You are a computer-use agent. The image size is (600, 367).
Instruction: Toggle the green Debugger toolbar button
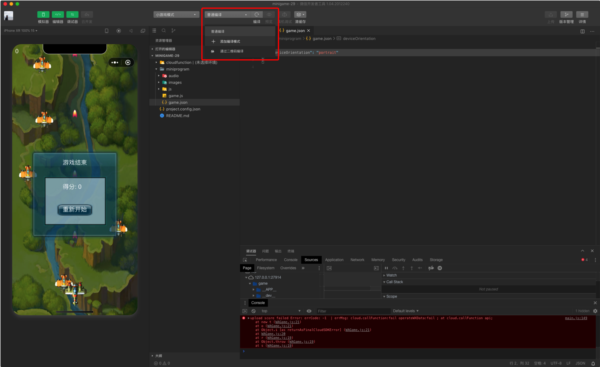click(72, 15)
